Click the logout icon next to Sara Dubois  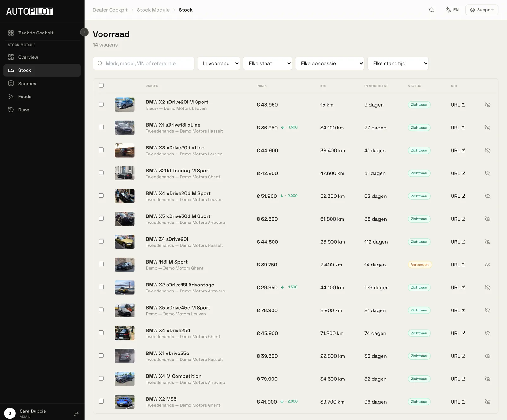coord(76,413)
